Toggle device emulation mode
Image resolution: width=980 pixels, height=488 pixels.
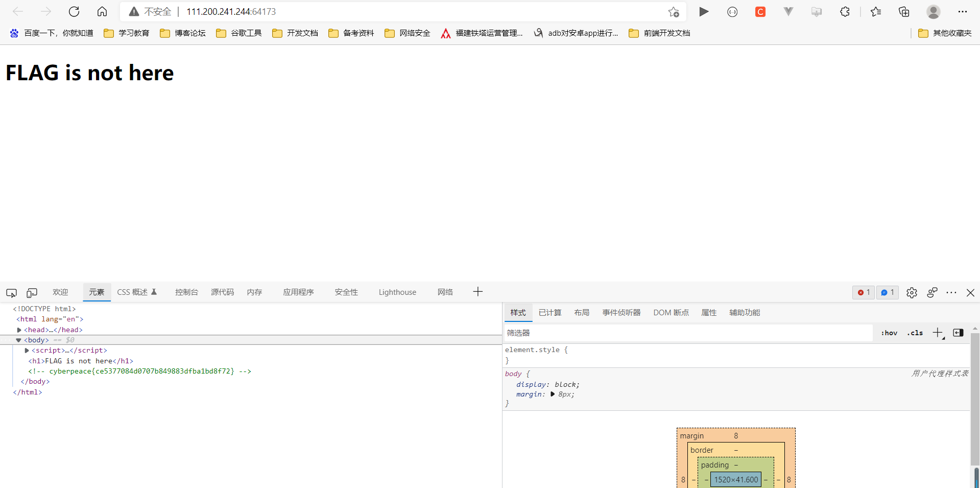pos(32,292)
